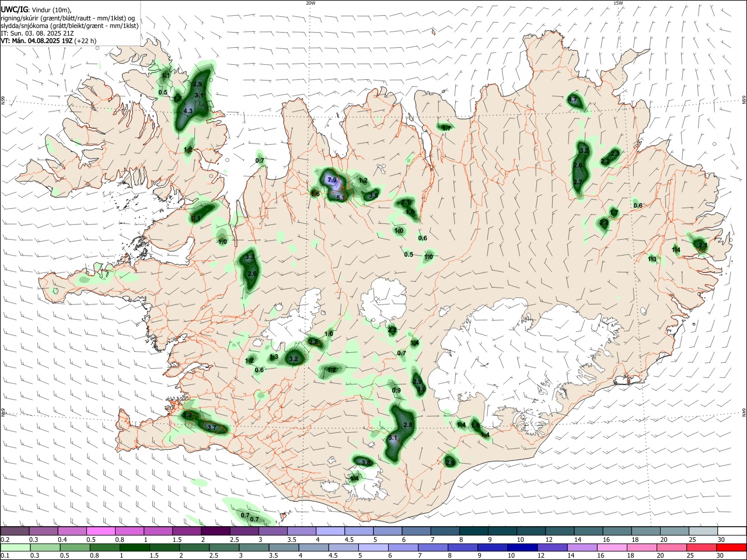Click the "UWC/IG" title text
The width and height of the screenshot is (747, 560).
[x=14, y=10]
